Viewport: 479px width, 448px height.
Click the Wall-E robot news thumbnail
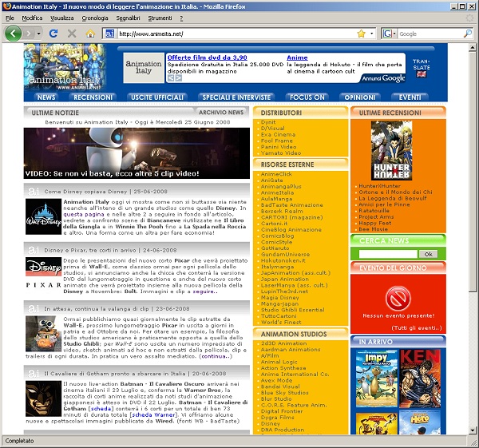(x=43, y=334)
